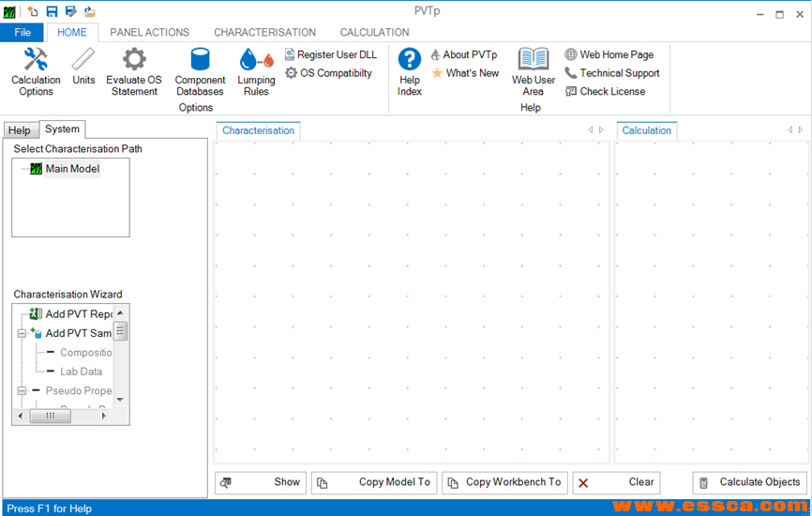812x516 pixels.
Task: Click the Save As icon in title bar
Action: (70, 11)
